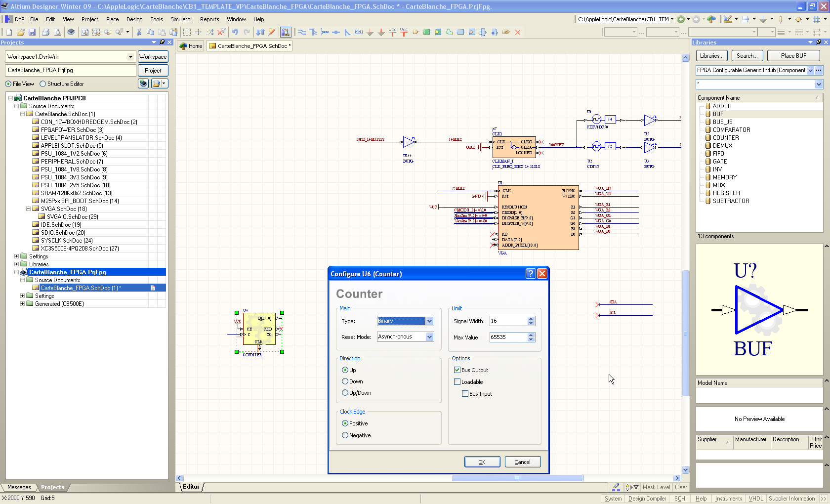Click the Cut scissors icon

139,32
